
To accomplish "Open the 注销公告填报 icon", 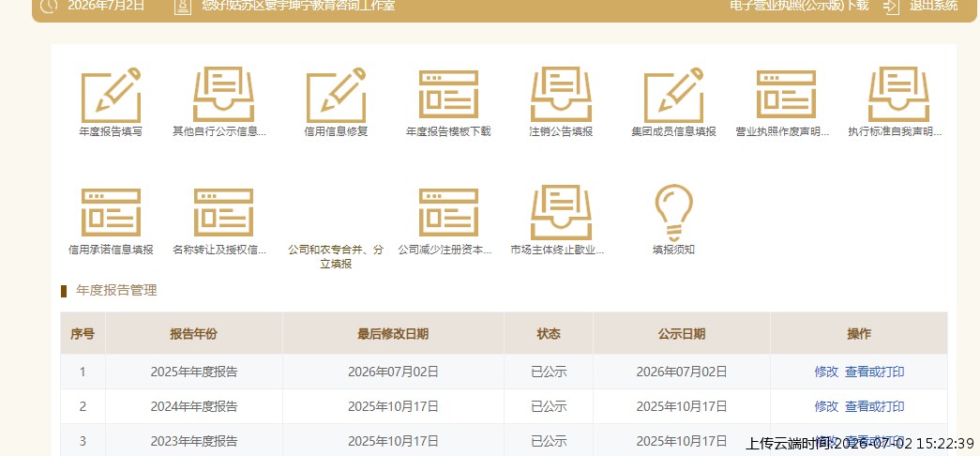I will pyautogui.click(x=561, y=95).
